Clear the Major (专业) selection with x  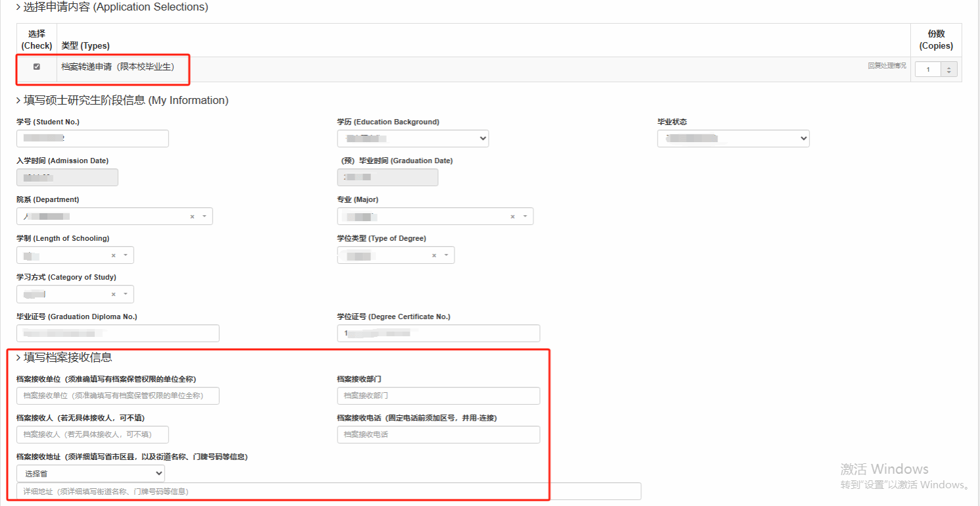pyautogui.click(x=513, y=216)
